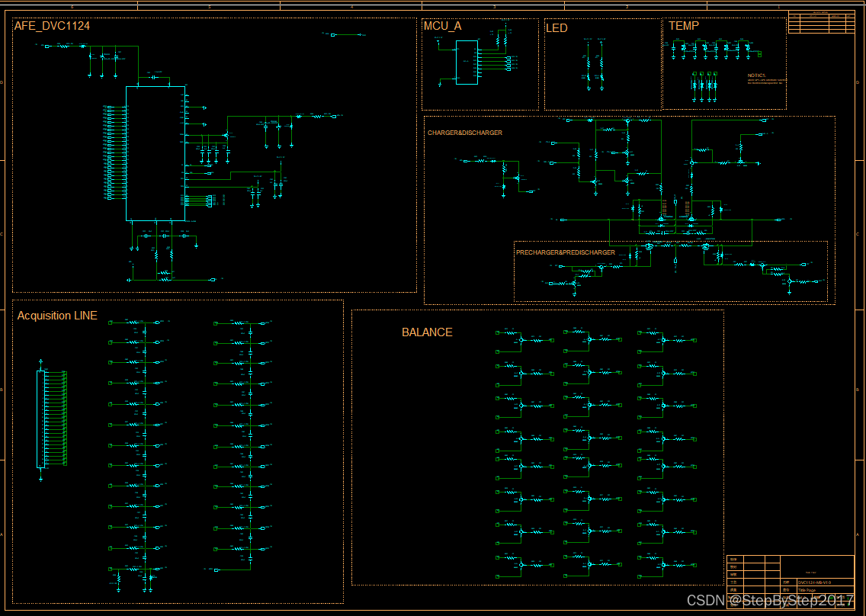Select the Acquisition LINE label

tap(57, 316)
